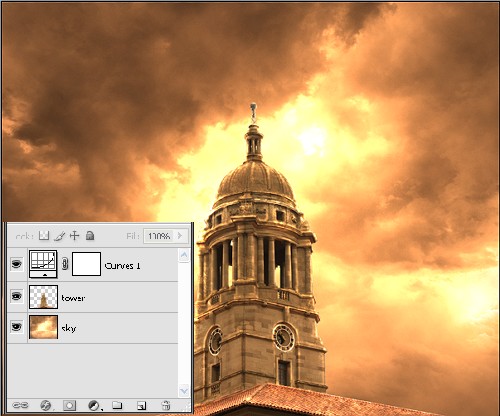Create new fill or adjustment layer
This screenshot has width=500, height=416.
94,405
